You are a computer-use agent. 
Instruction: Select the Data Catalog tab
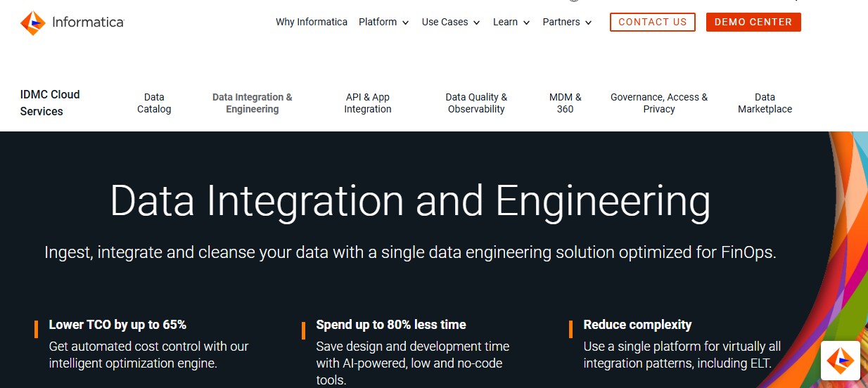pyautogui.click(x=154, y=103)
